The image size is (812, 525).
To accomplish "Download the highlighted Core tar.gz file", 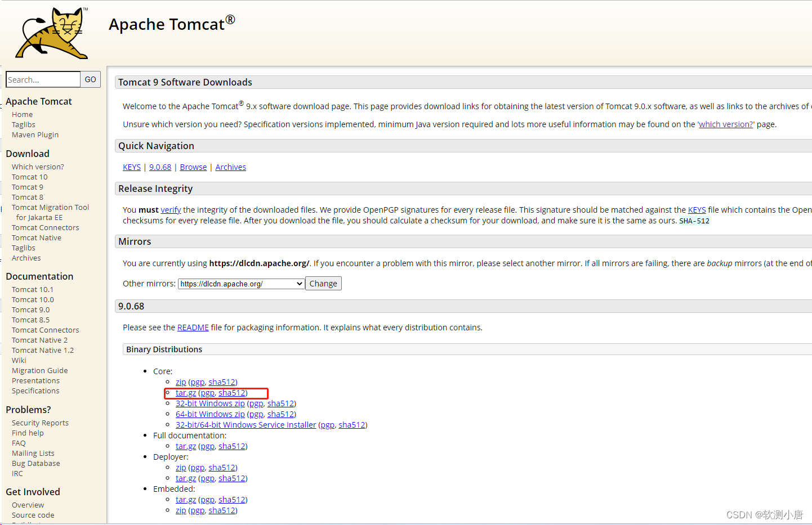I will pyautogui.click(x=185, y=392).
